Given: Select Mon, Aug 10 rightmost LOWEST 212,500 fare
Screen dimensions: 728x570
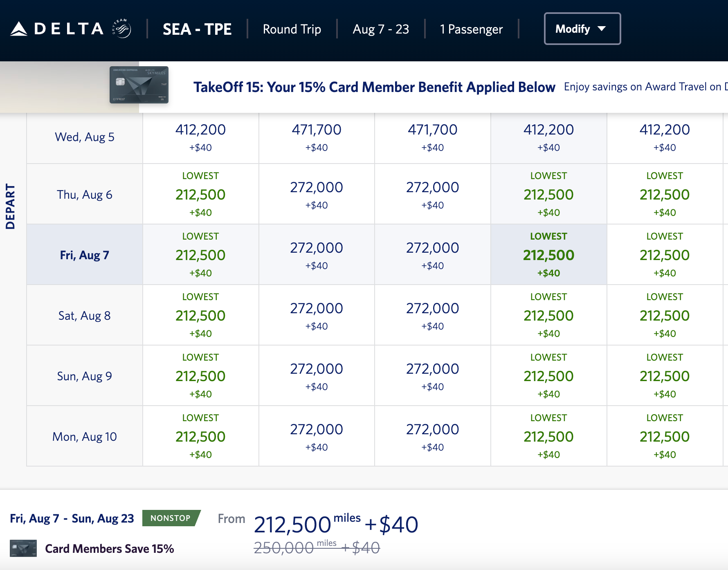Looking at the screenshot, I should click(x=665, y=436).
